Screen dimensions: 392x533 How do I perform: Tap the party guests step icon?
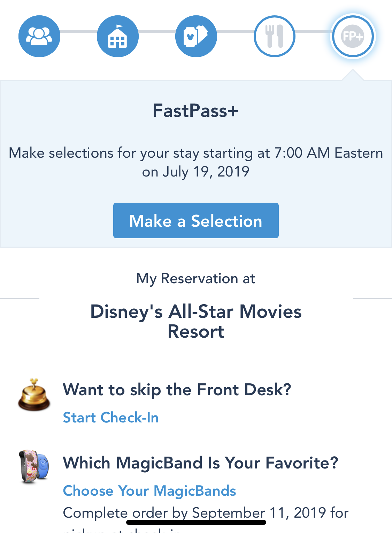(39, 36)
